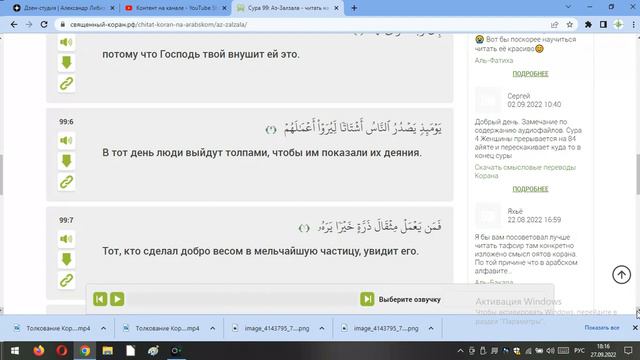The image size is (640, 360).
Task: Click page vertical scrollbar thumb
Action: click(638, 174)
